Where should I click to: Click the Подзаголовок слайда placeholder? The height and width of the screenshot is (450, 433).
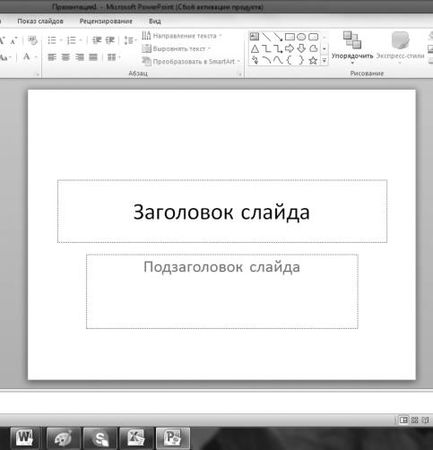click(222, 291)
